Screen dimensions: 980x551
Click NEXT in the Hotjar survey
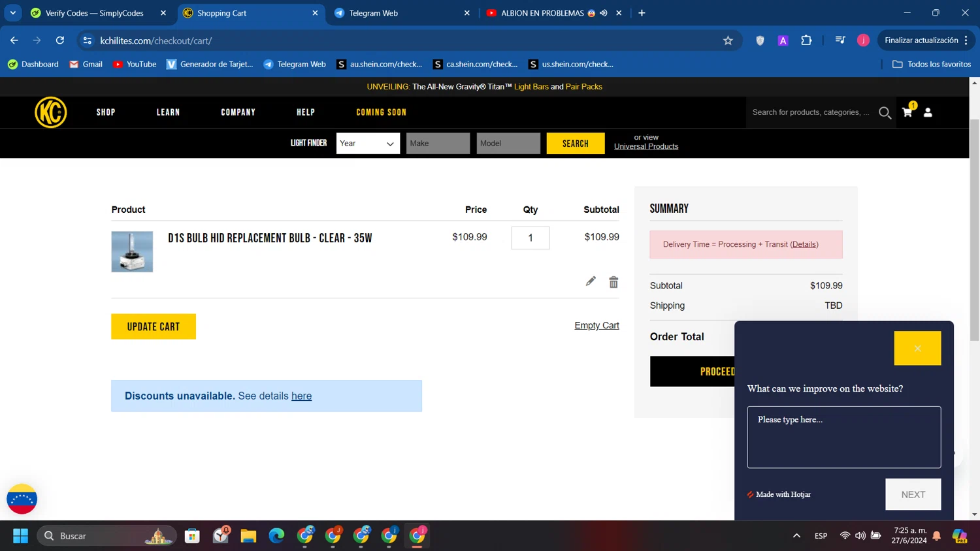913,494
